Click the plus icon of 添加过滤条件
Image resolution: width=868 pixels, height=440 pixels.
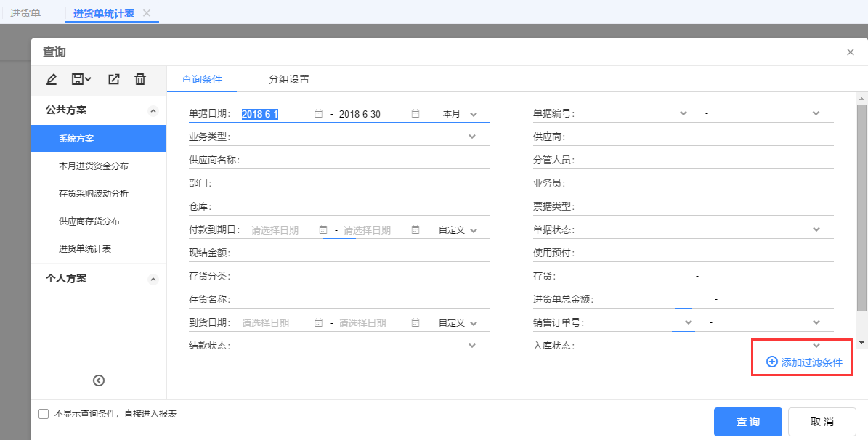pos(771,362)
